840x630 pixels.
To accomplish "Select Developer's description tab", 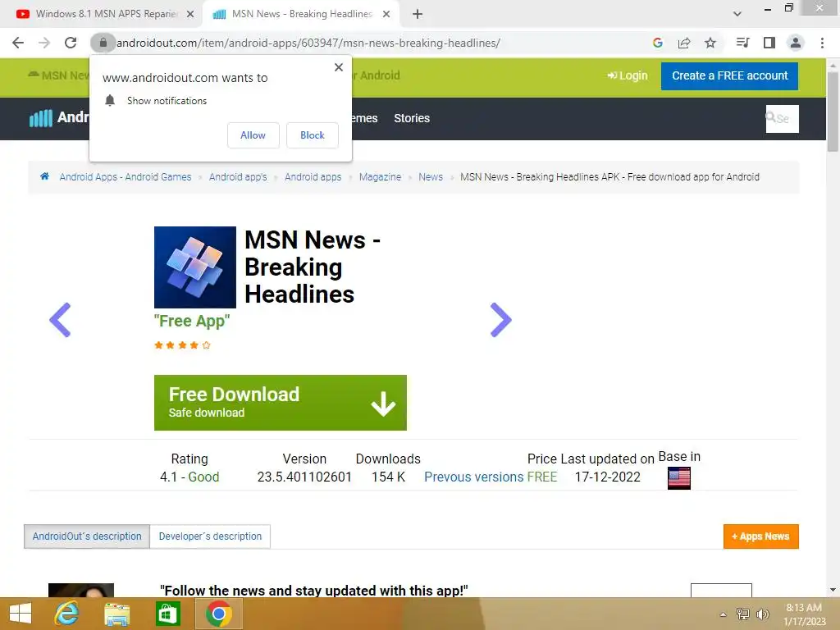I will pos(210,536).
